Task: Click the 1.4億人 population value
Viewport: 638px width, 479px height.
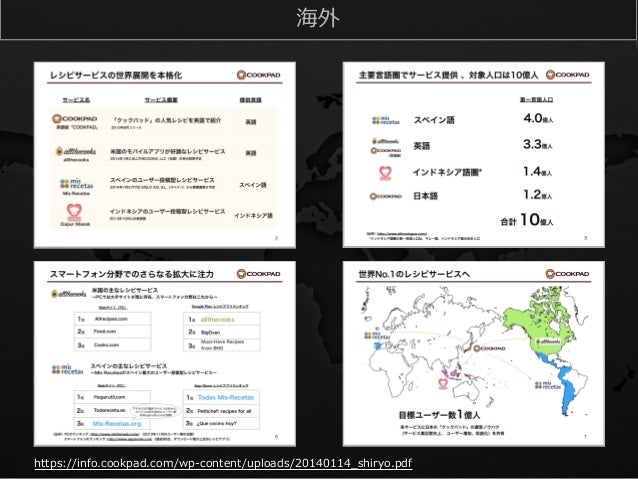Action: (x=537, y=171)
